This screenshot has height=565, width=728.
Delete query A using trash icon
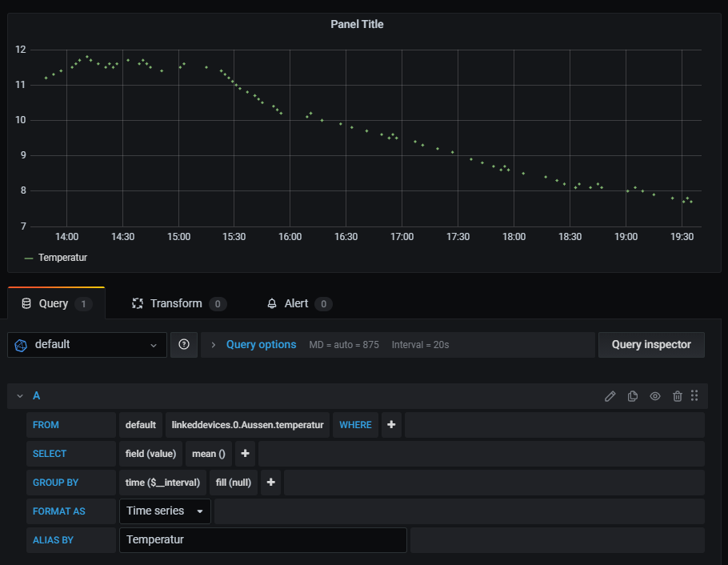[678, 396]
